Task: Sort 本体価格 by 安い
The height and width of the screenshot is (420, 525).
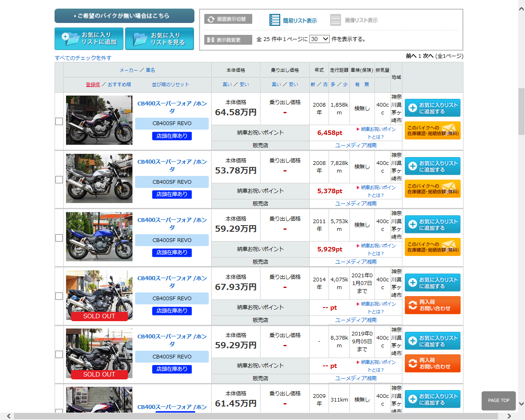Action: coord(244,84)
